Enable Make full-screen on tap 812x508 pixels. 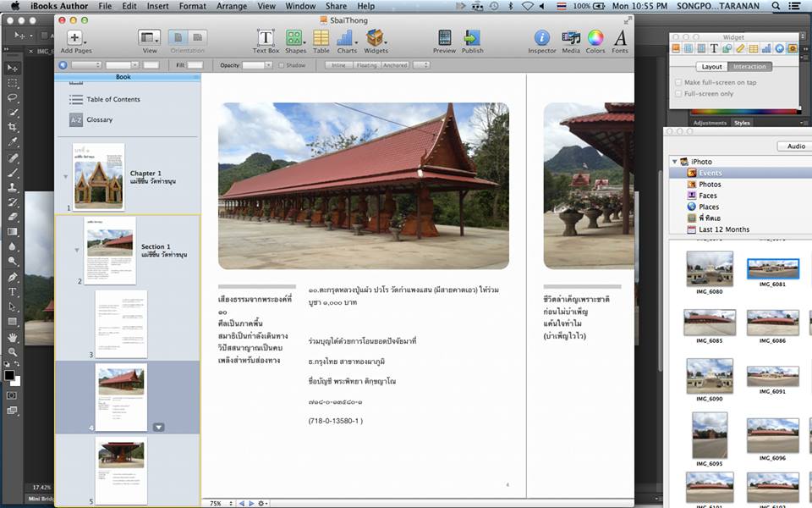pos(678,82)
